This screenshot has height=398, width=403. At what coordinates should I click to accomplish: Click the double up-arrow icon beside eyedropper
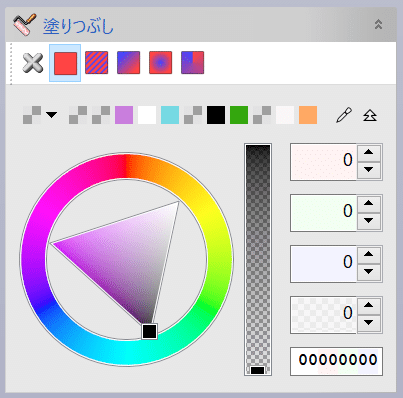click(x=370, y=116)
